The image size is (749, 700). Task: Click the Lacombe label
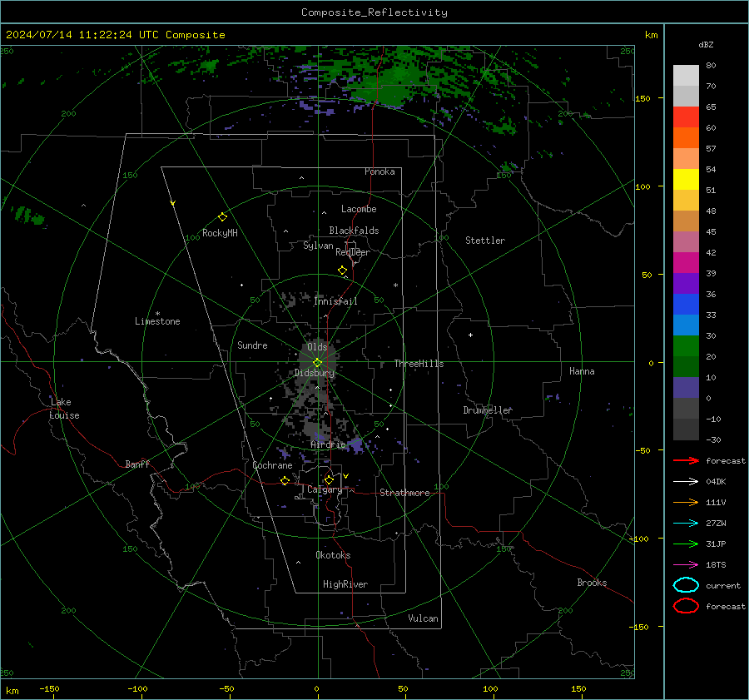point(359,209)
